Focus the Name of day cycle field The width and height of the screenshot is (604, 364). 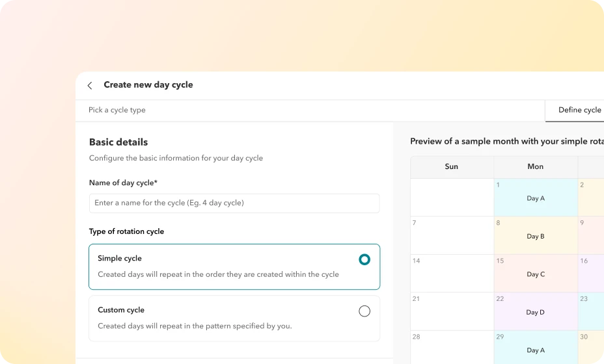tap(234, 203)
